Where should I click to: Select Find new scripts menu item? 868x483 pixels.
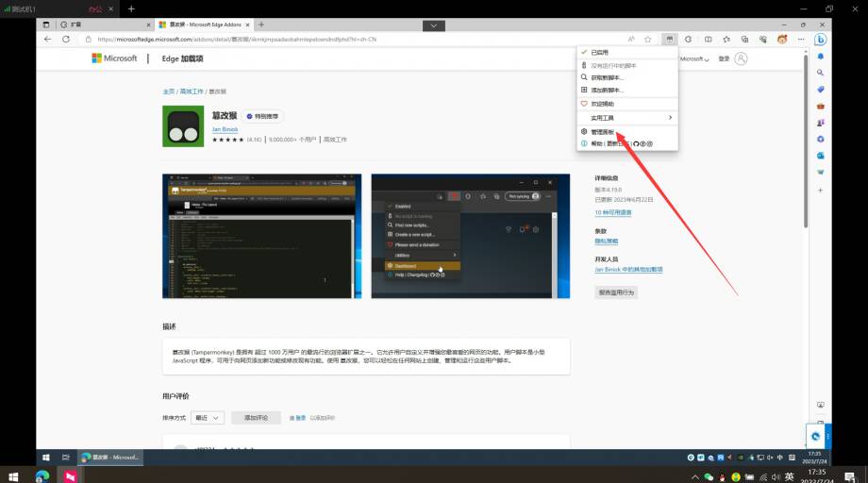[627, 77]
